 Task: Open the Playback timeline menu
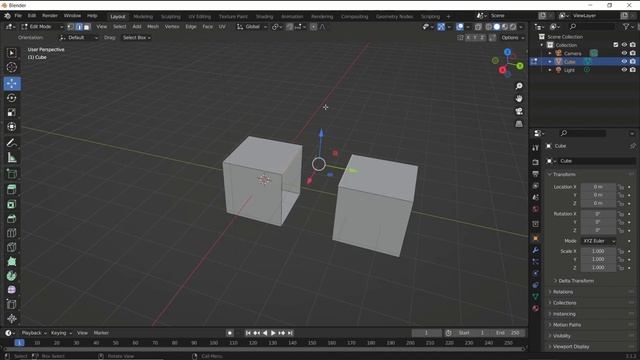[x=33, y=333]
